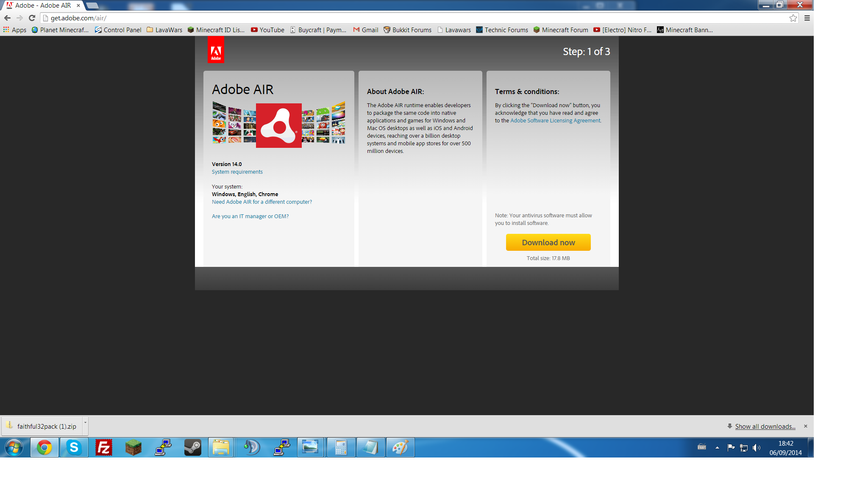This screenshot has width=868, height=488.
Task: Open Paint from the taskbar
Action: (400, 447)
